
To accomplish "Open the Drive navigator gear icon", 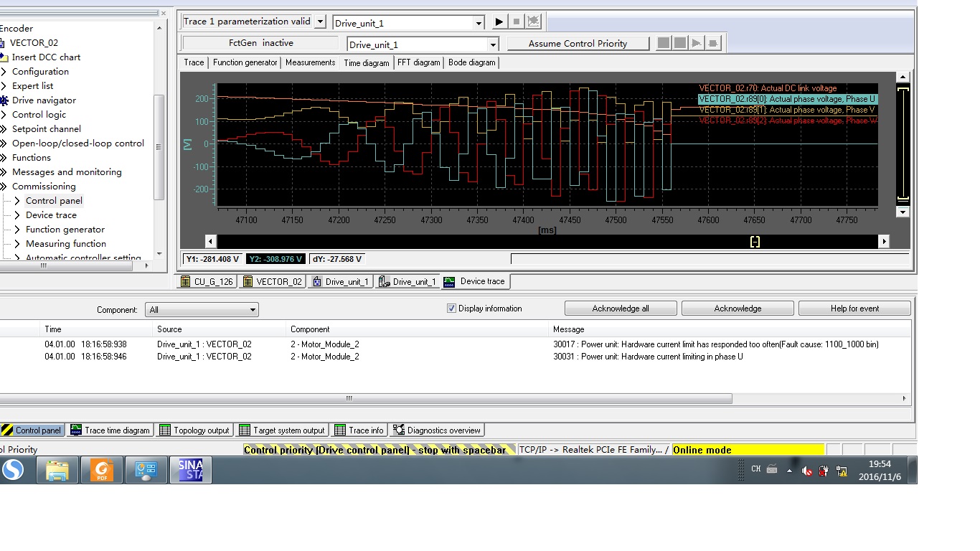I will coord(4,100).
